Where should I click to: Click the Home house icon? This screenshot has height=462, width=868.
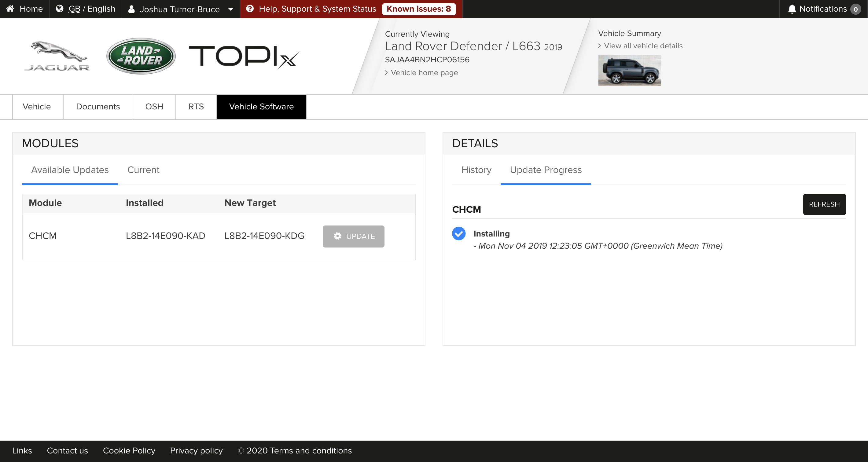coord(10,9)
